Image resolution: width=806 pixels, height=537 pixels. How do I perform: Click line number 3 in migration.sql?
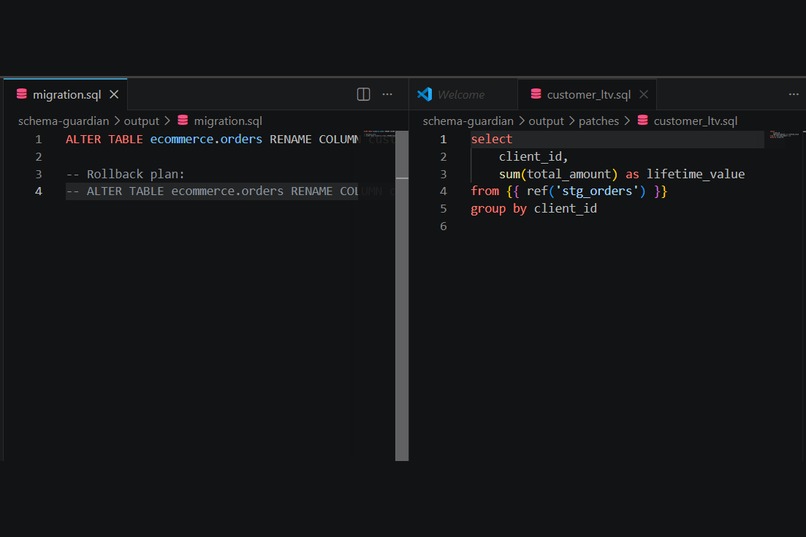(39, 174)
